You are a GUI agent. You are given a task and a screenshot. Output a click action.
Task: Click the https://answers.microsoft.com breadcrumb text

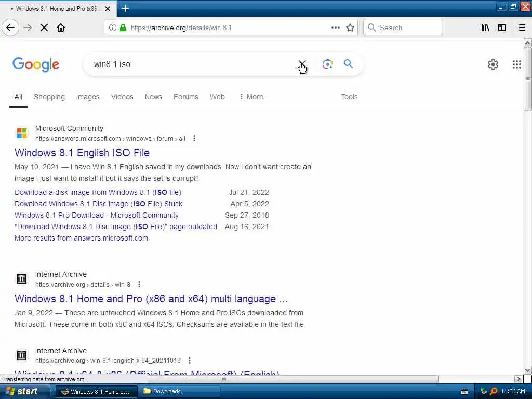click(78, 138)
